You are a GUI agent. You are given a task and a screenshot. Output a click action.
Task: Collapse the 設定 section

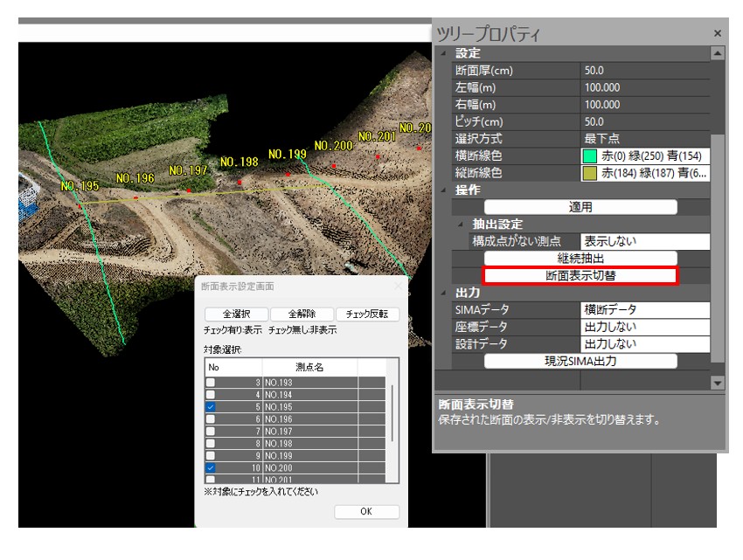tap(446, 54)
